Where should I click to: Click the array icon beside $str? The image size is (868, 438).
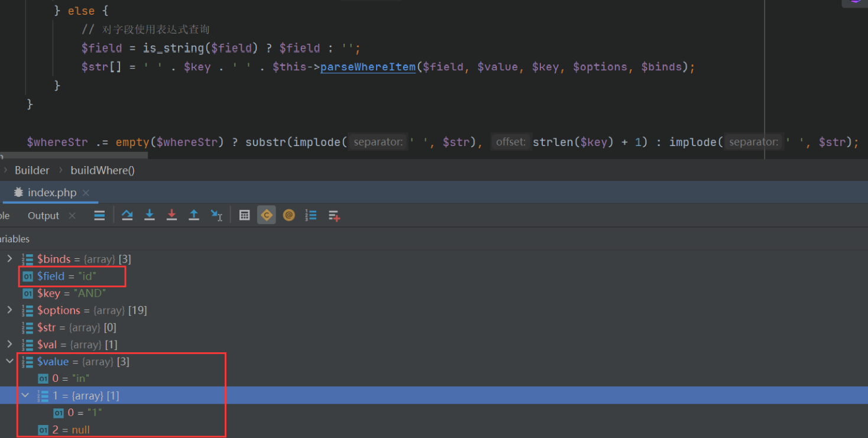point(27,327)
